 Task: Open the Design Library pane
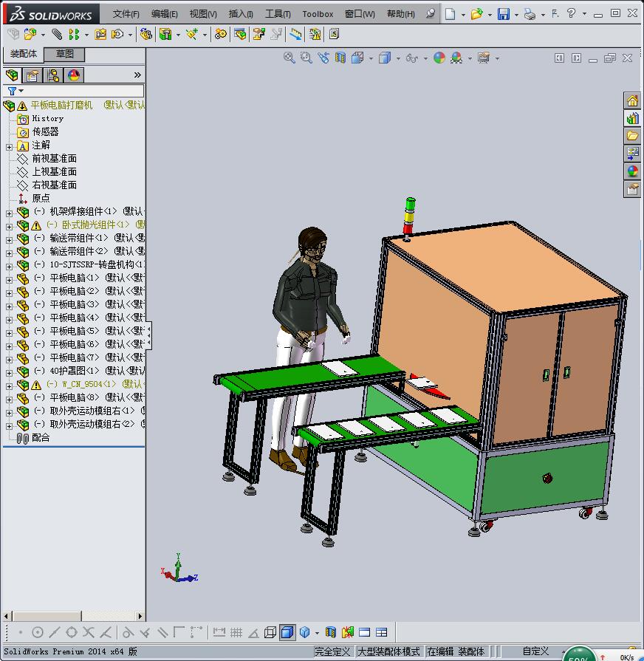tap(632, 118)
